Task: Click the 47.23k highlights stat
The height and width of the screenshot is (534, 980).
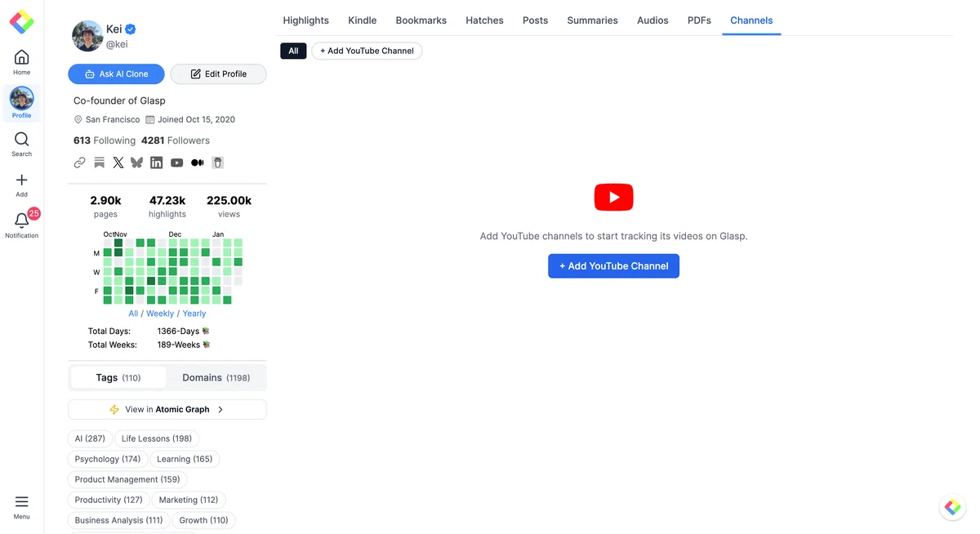Action: [x=167, y=207]
